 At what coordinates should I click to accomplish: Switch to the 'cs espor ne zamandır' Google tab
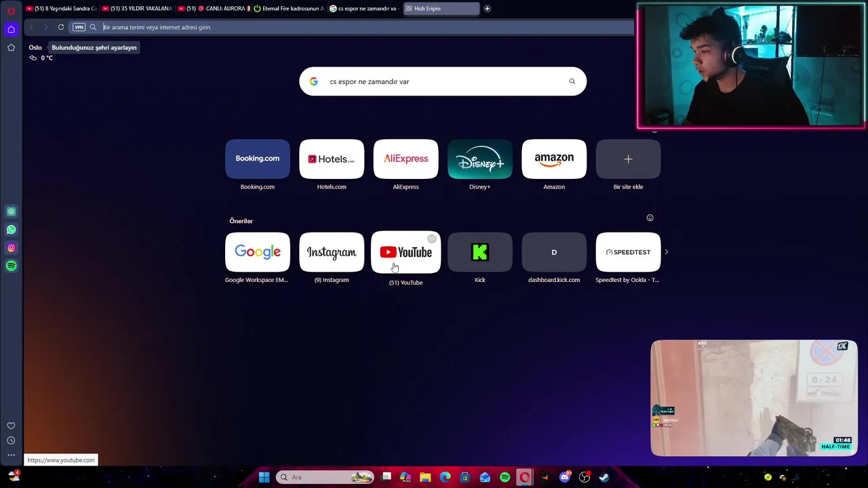(365, 9)
